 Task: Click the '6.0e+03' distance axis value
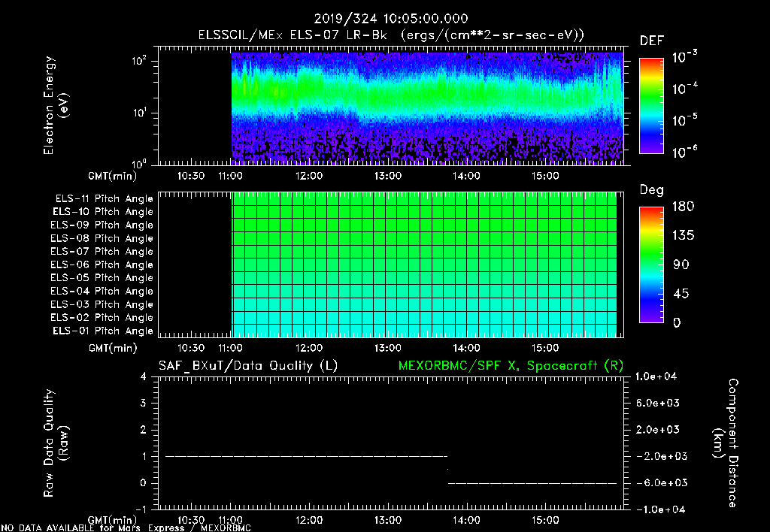click(x=658, y=403)
